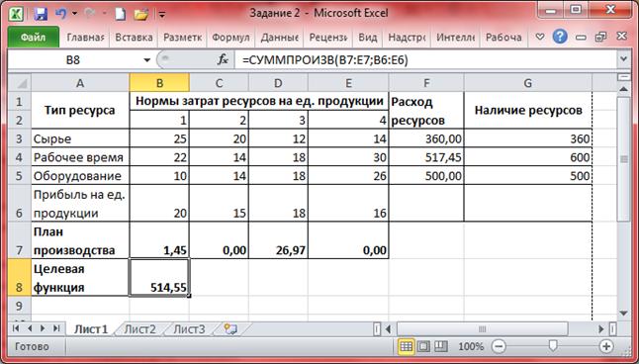Image resolution: width=639 pixels, height=364 pixels.
Task: Insert a new worksheet using the tab icon
Action: tap(230, 329)
